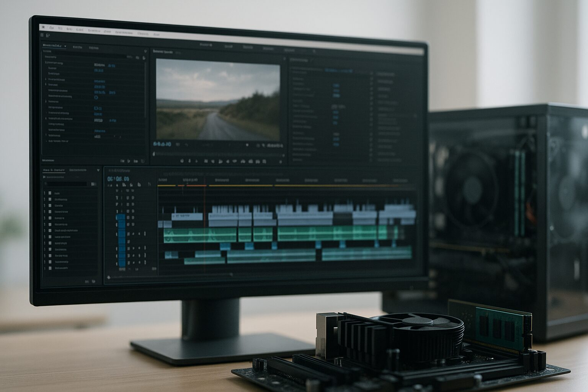The width and height of the screenshot is (588, 392).
Task: Click the zoom handle icon at timeline bottom-left
Action: [109, 277]
